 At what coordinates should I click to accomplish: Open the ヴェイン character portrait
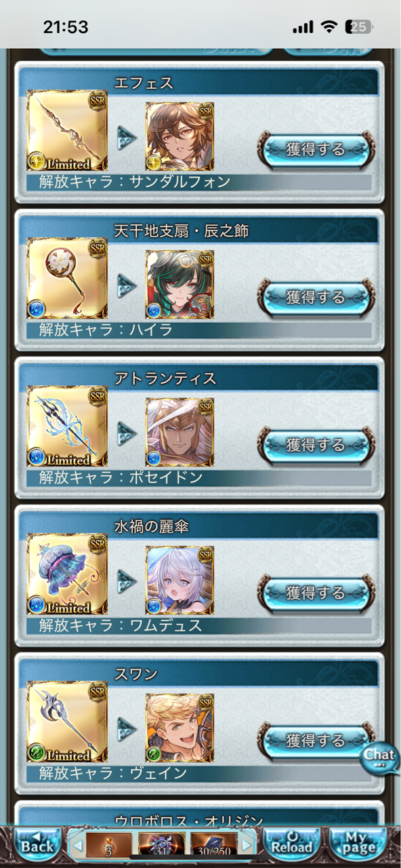[180, 728]
